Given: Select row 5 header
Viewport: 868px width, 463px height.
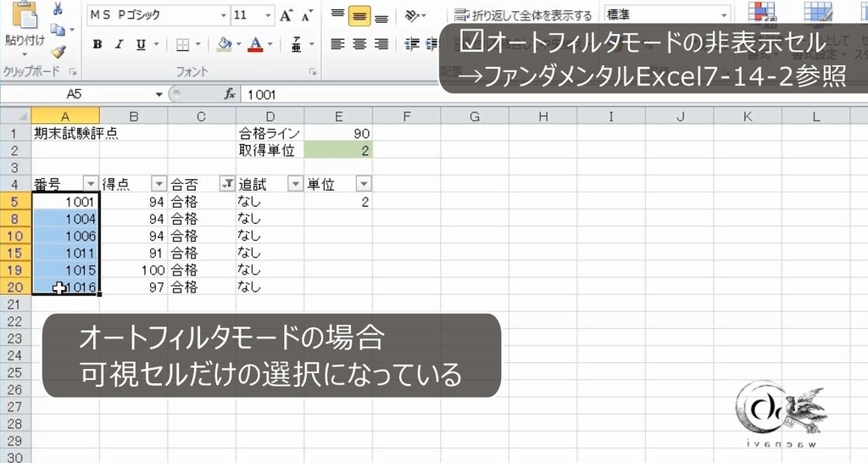Looking at the screenshot, I should 15,202.
